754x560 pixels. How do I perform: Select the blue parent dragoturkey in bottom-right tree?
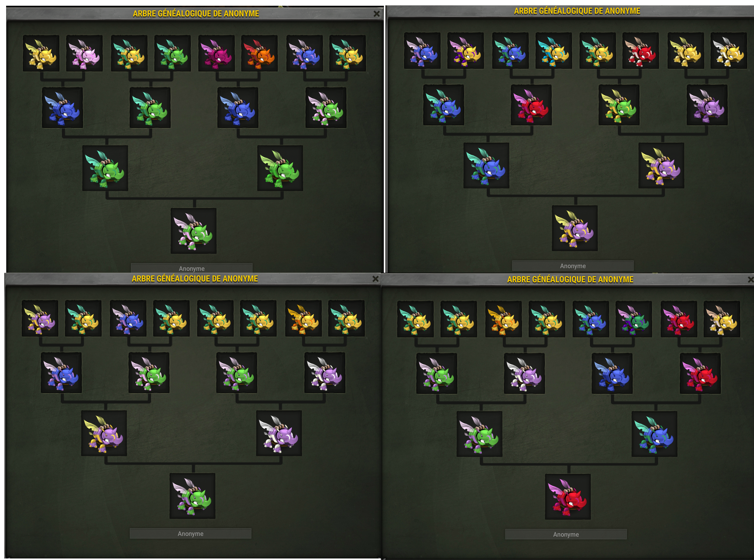pyautogui.click(x=654, y=434)
